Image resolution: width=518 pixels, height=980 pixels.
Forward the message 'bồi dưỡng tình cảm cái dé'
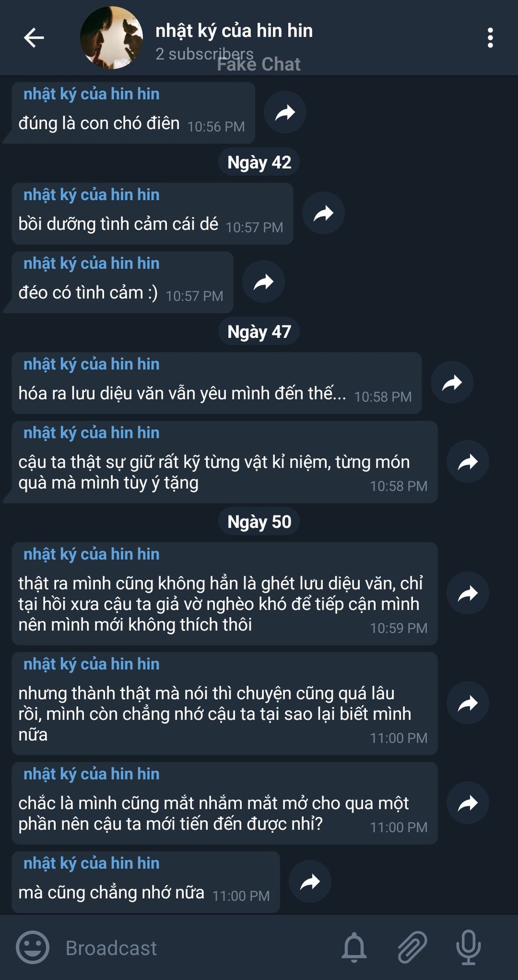click(x=323, y=213)
